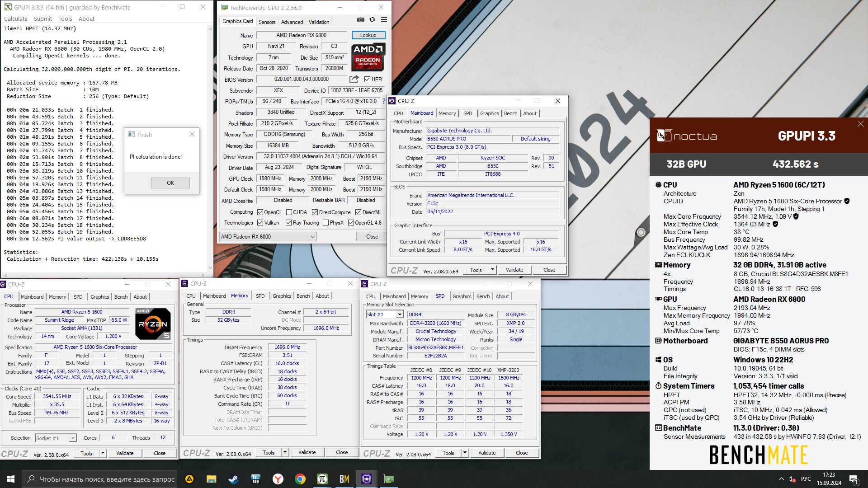Toggle the UEFI checkbox in GPU-Z
The width and height of the screenshot is (868, 488).
pyautogui.click(x=367, y=80)
